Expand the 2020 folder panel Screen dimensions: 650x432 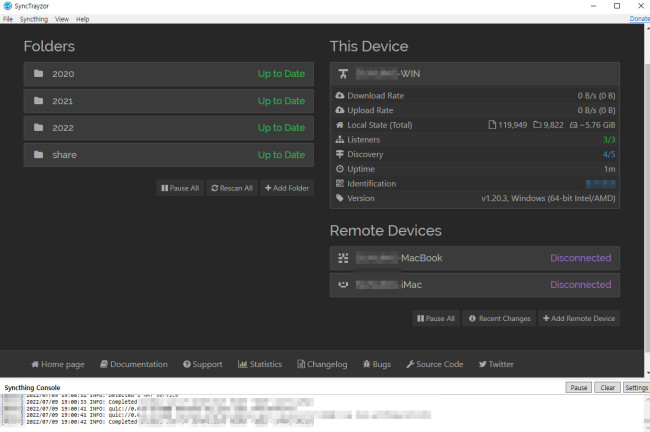169,74
